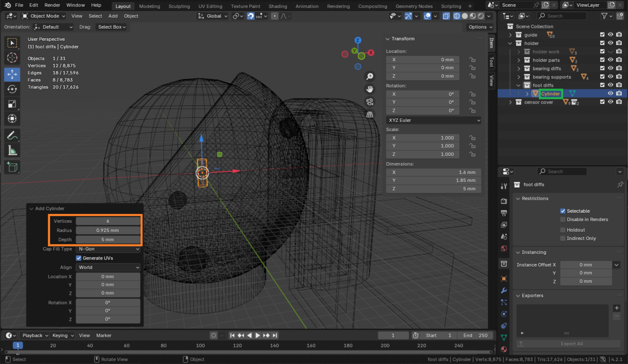Expand the guide collection in outliner
Image resolution: width=628 pixels, height=364 pixels.
pyautogui.click(x=510, y=35)
